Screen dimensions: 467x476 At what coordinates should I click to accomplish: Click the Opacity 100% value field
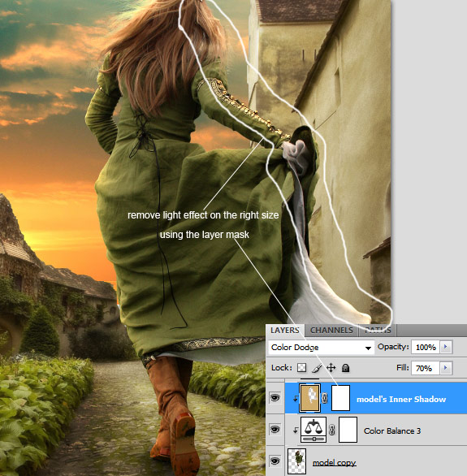point(426,348)
